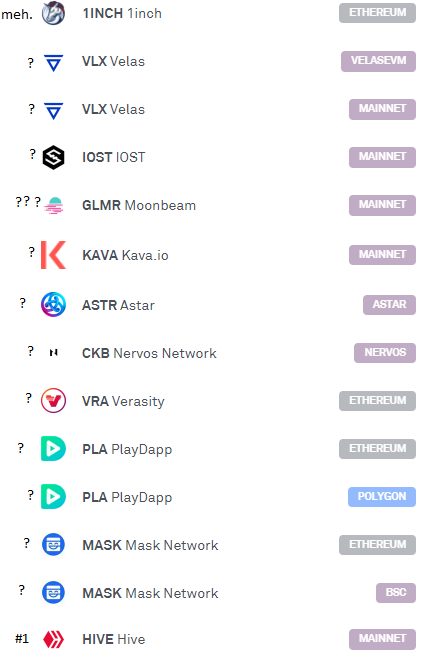Click the POLYGON network badge
Screen dimensions: 421x660
coord(382,497)
